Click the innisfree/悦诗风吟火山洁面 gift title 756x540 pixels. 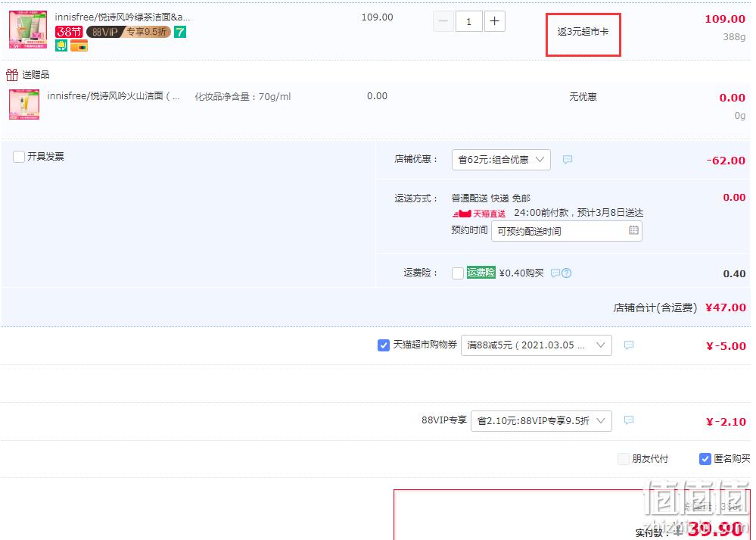click(114, 96)
